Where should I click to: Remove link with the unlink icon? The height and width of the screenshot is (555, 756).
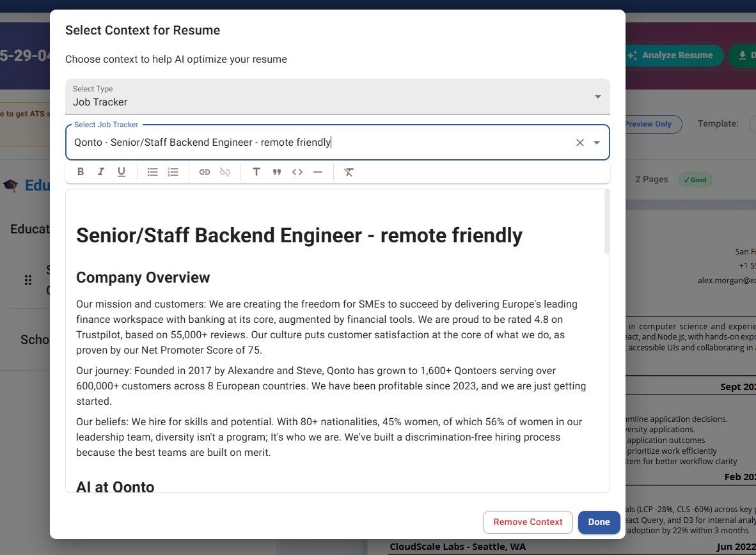tap(224, 171)
